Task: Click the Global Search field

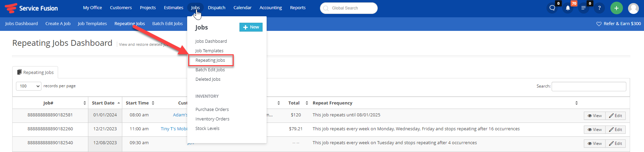Action: 349,8
